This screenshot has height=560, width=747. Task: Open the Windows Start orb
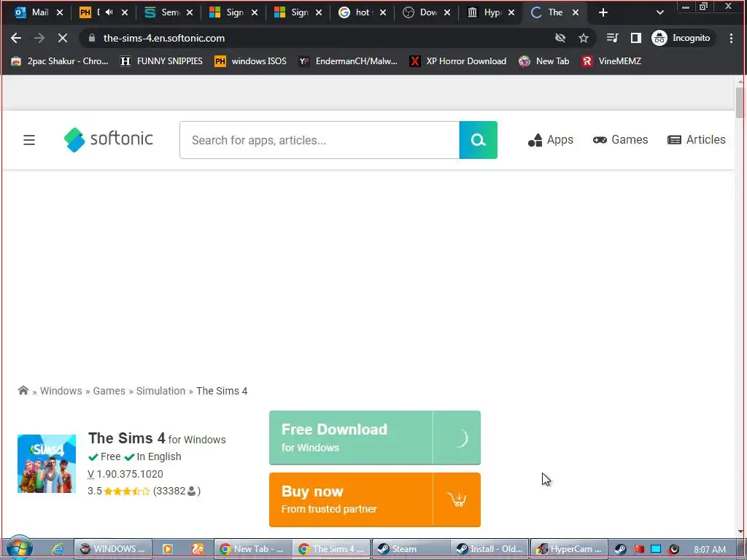coord(19,548)
